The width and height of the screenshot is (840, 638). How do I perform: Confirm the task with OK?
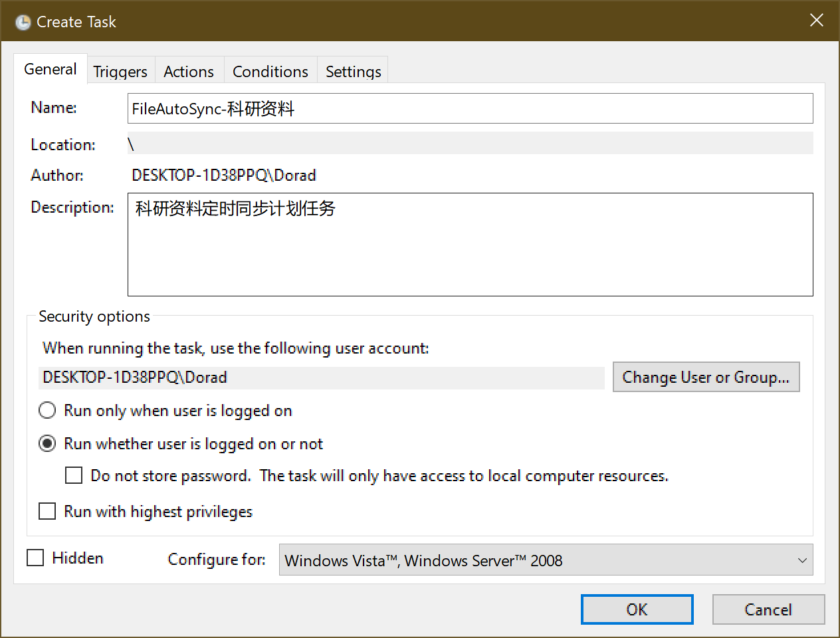pyautogui.click(x=637, y=609)
